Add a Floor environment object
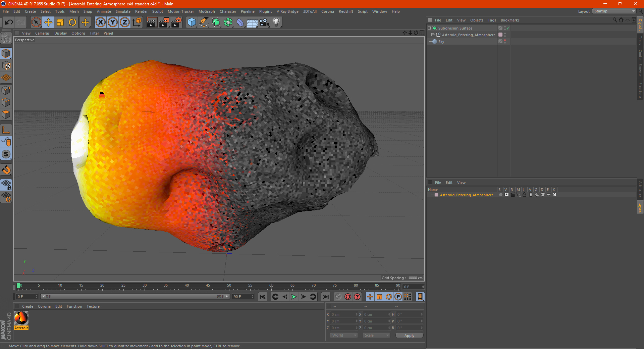Screen dimensions: 644x349 (x=252, y=22)
